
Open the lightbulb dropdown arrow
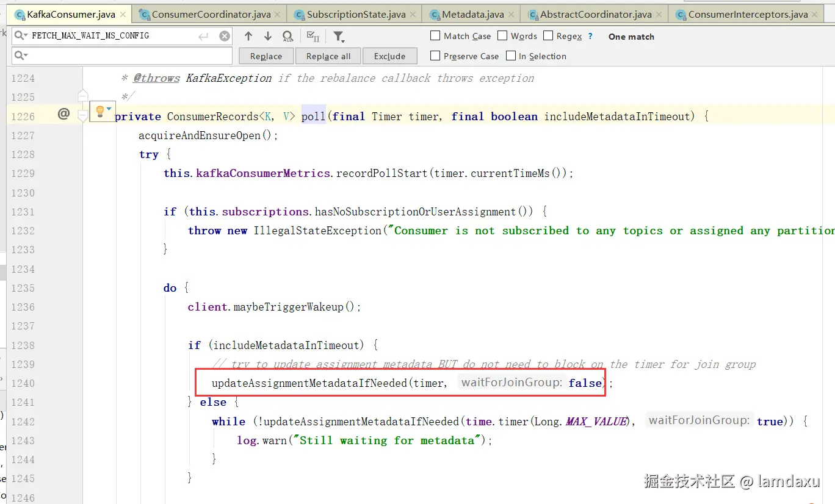tap(109, 109)
